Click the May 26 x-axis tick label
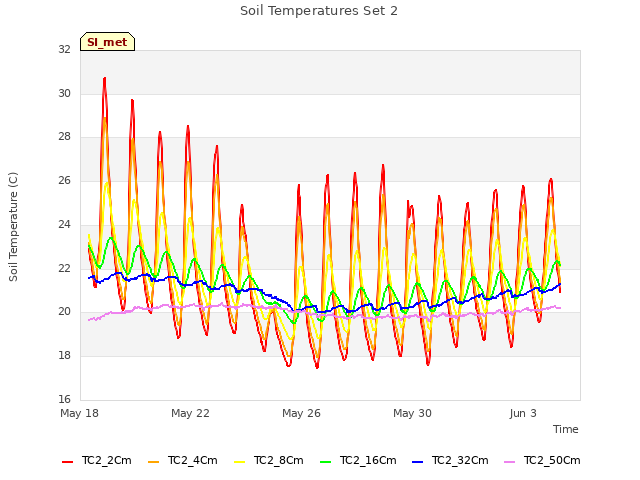 pos(301,413)
